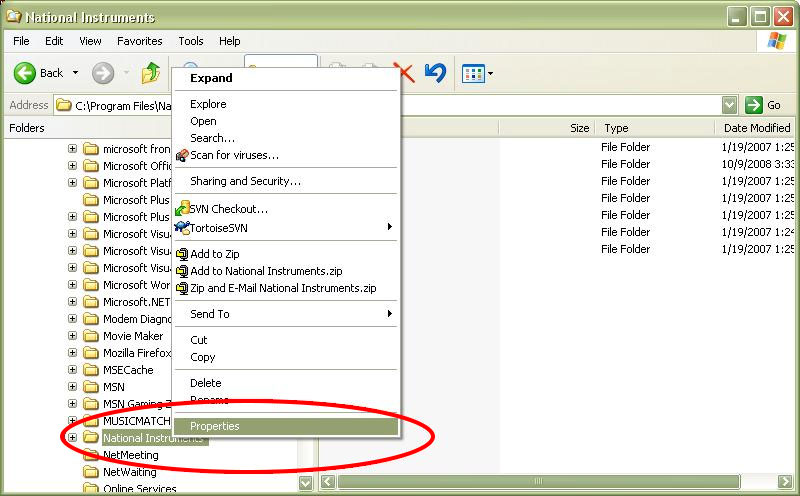The image size is (800, 496).
Task: Choose Delete in the context menu
Action: (286, 383)
